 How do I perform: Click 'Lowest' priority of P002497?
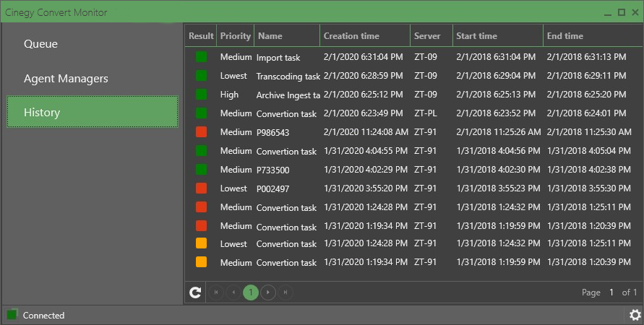pyautogui.click(x=233, y=188)
